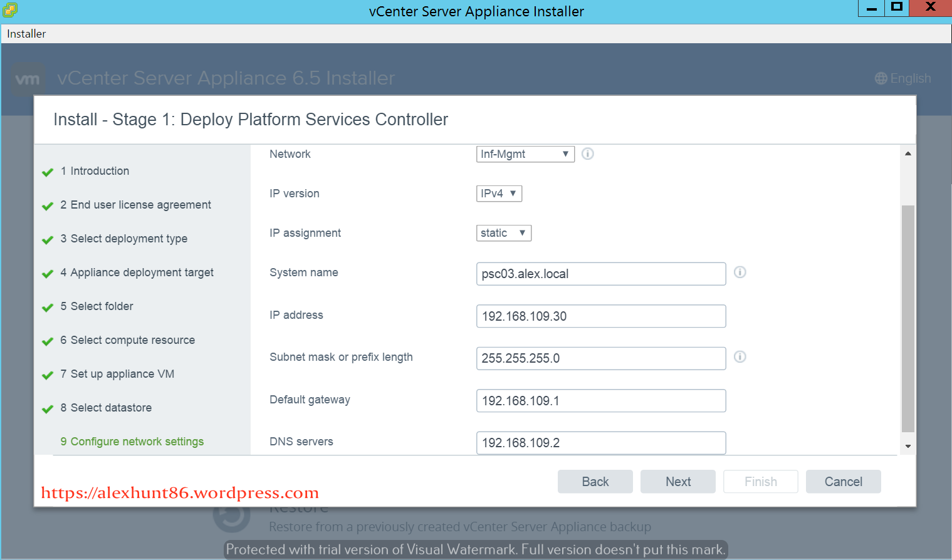Click the green checkmark beside Select datastore
Image resolution: width=952 pixels, height=560 pixels.
(47, 409)
